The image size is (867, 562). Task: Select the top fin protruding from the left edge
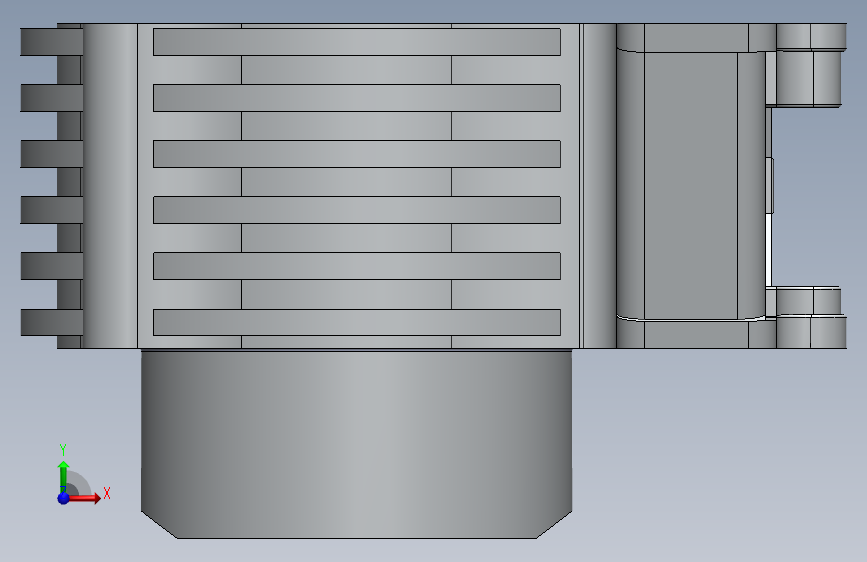click(51, 42)
